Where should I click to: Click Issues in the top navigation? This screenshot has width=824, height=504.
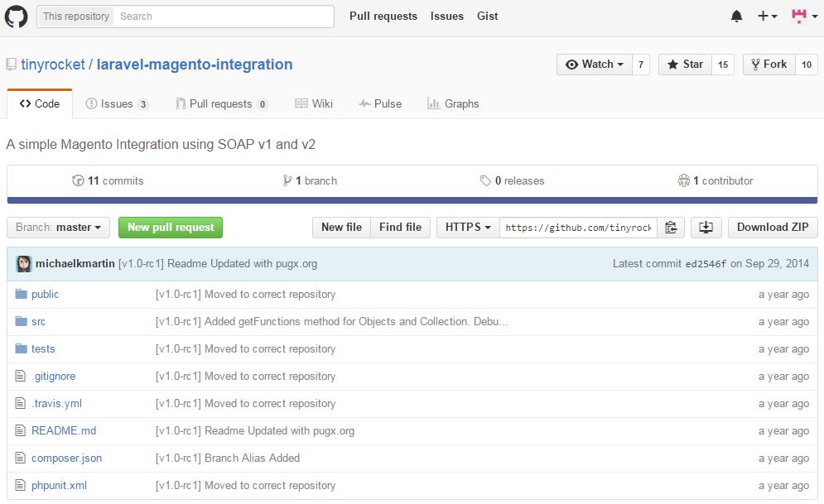[446, 17]
